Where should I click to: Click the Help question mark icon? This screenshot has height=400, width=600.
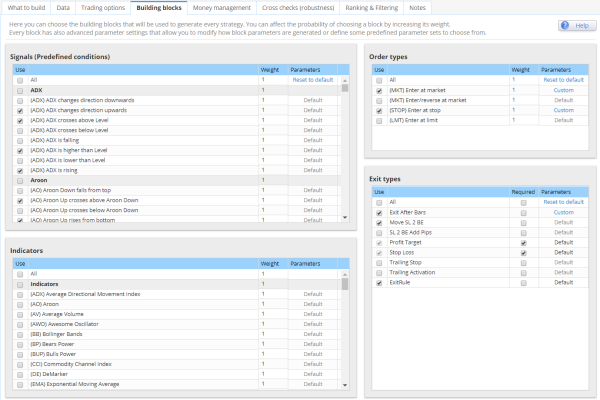coord(565,26)
